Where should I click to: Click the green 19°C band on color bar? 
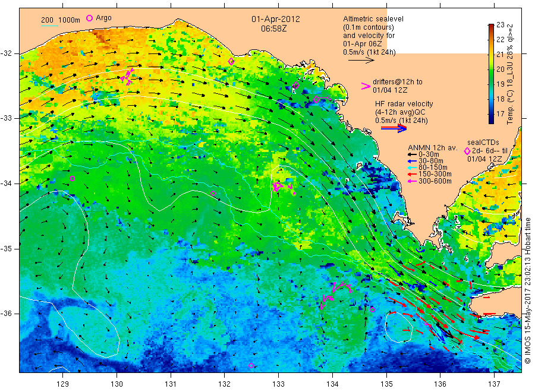491,84
